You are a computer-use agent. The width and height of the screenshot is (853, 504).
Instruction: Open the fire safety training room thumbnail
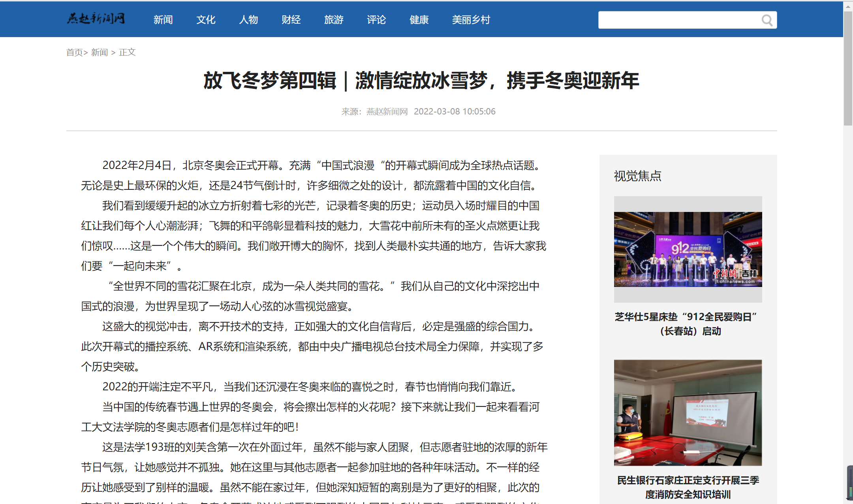688,412
